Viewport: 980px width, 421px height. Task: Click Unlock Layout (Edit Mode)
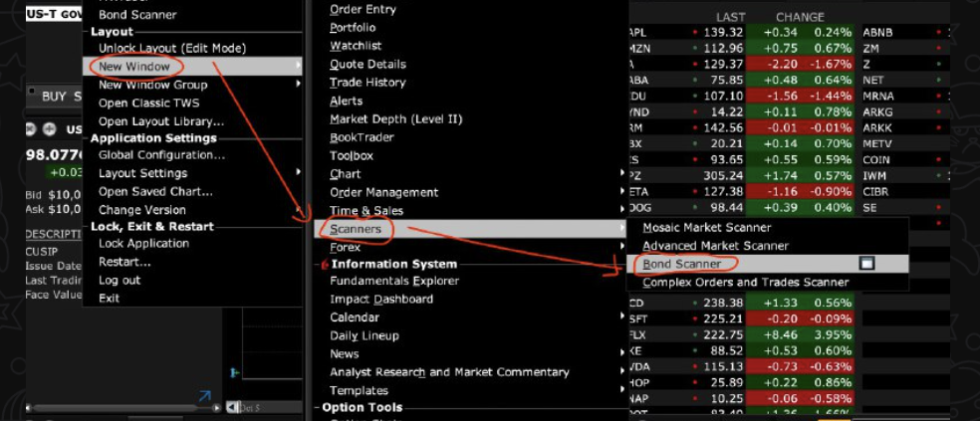tap(171, 48)
